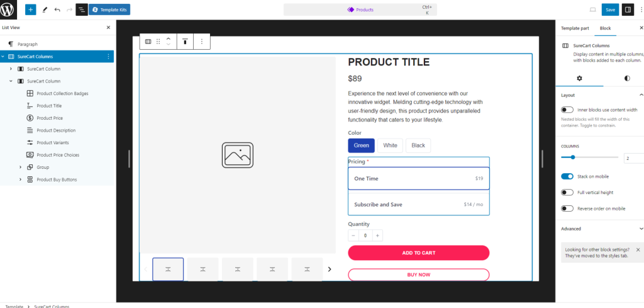Click next arrow in thumbnail gallery
The image size is (644, 308).
tap(330, 270)
